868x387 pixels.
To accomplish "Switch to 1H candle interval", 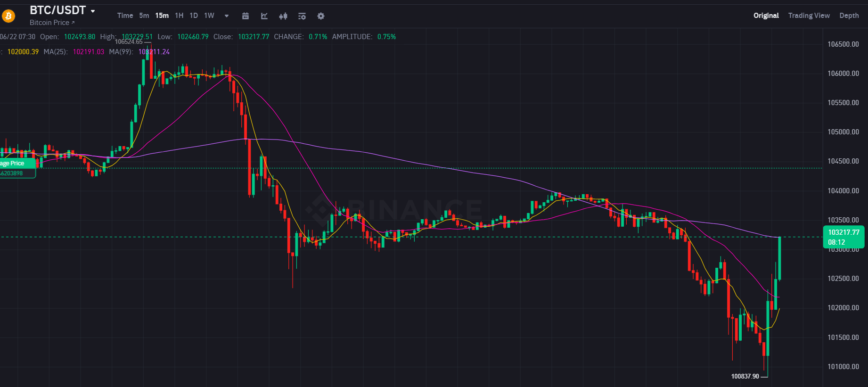I will point(179,16).
